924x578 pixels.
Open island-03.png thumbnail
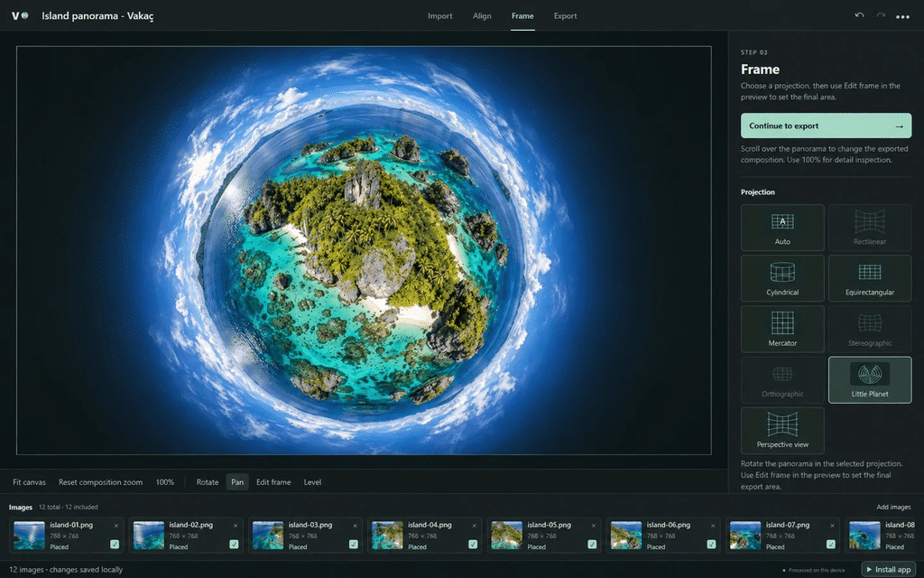268,536
